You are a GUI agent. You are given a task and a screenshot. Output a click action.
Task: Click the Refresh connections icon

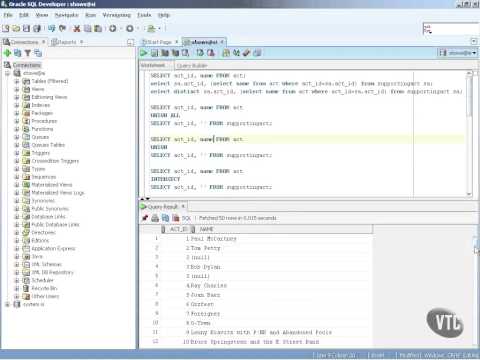(18, 53)
